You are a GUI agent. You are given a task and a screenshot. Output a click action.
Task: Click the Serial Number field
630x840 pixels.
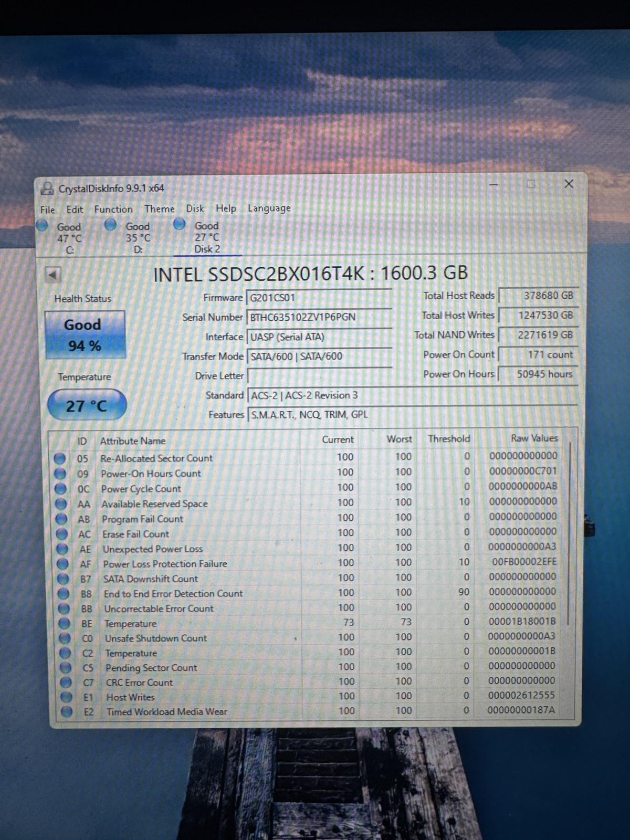320,317
